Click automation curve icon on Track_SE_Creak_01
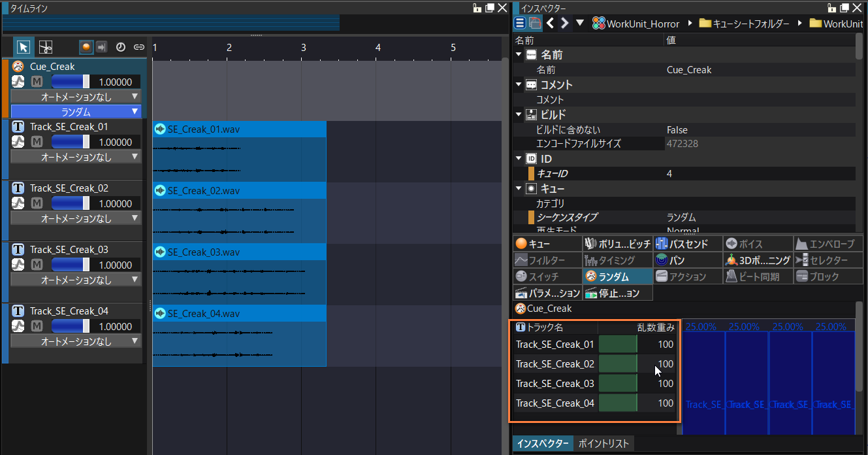868x455 pixels. point(18,142)
